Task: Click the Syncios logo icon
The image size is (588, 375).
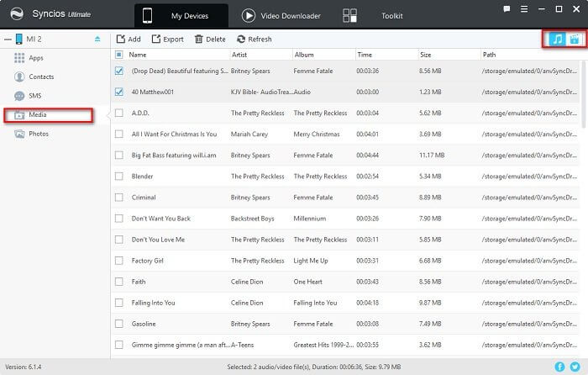Action: (17, 14)
